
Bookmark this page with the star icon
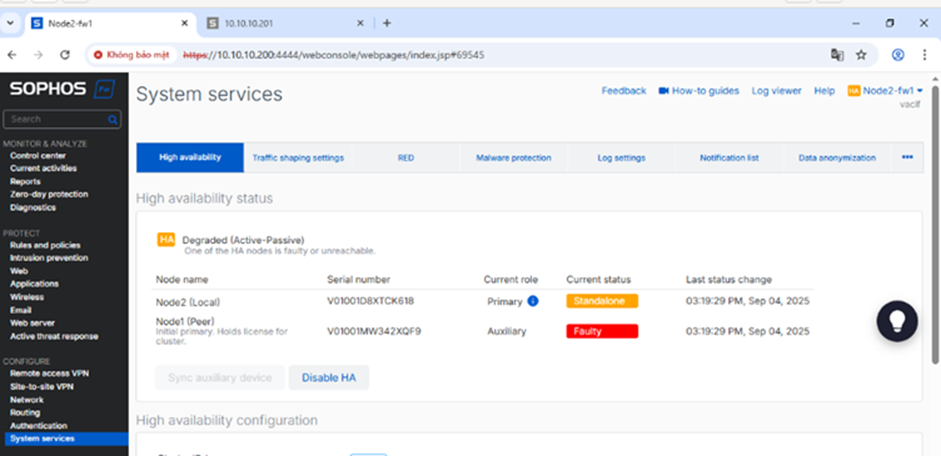click(861, 55)
